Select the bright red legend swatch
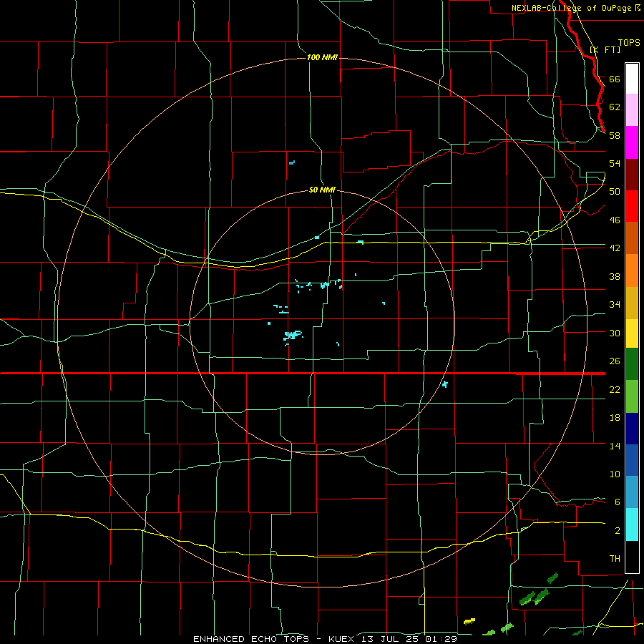 (632, 206)
